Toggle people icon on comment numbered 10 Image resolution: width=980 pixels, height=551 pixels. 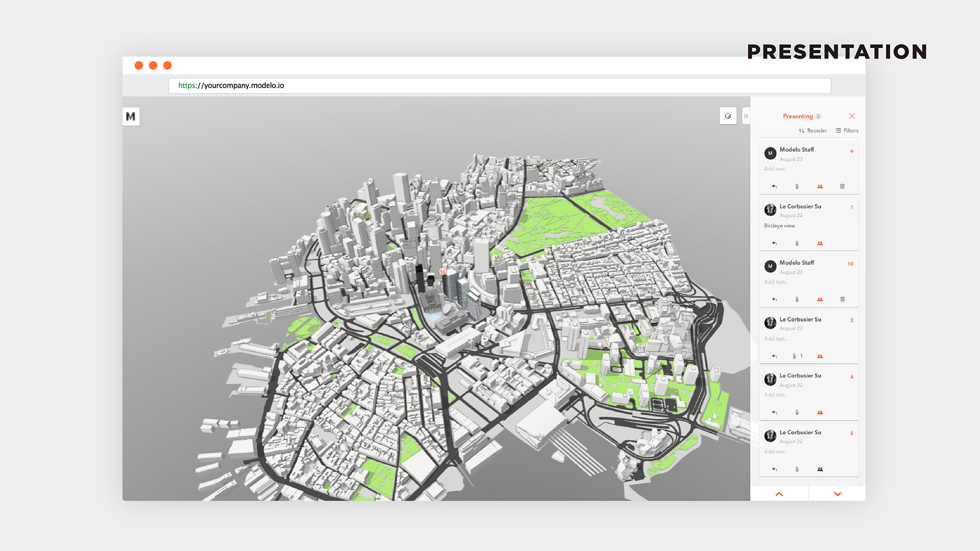820,300
